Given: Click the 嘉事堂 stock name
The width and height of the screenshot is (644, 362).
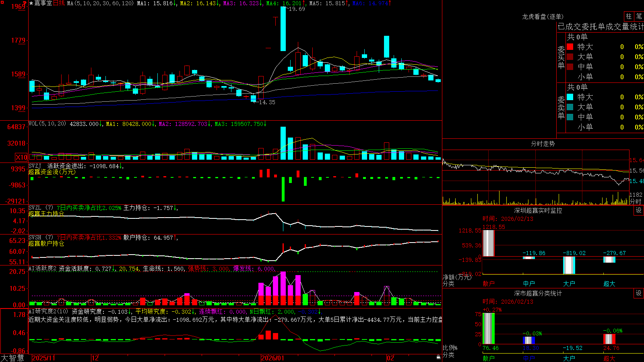Looking at the screenshot, I should 43,3.
